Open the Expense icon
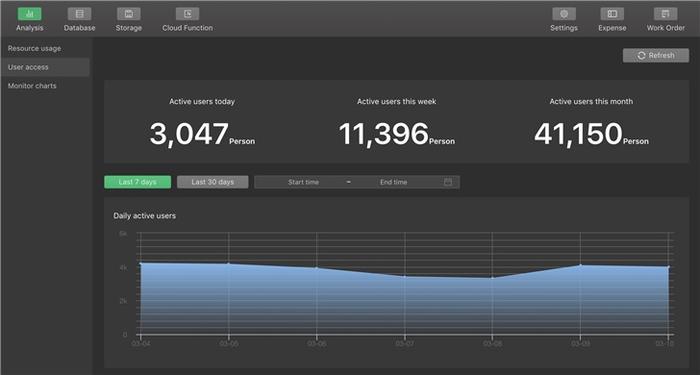The image size is (700, 375). 612,14
